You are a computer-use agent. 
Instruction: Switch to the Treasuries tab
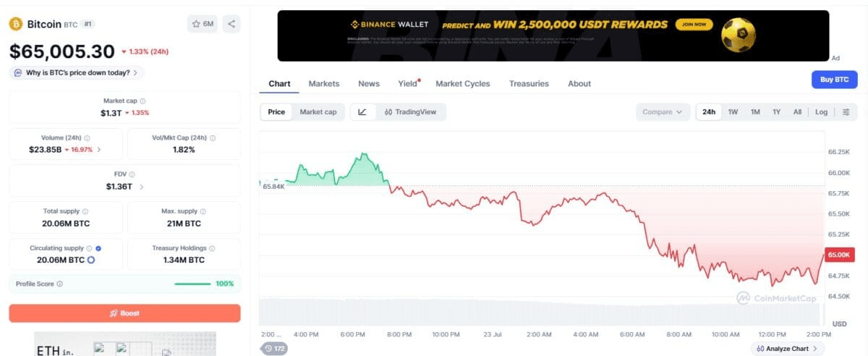pyautogui.click(x=529, y=84)
